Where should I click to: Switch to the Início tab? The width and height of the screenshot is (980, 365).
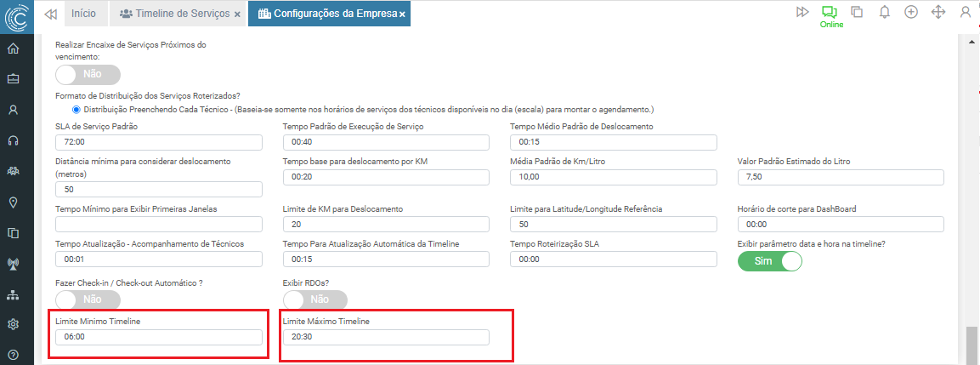point(83,14)
